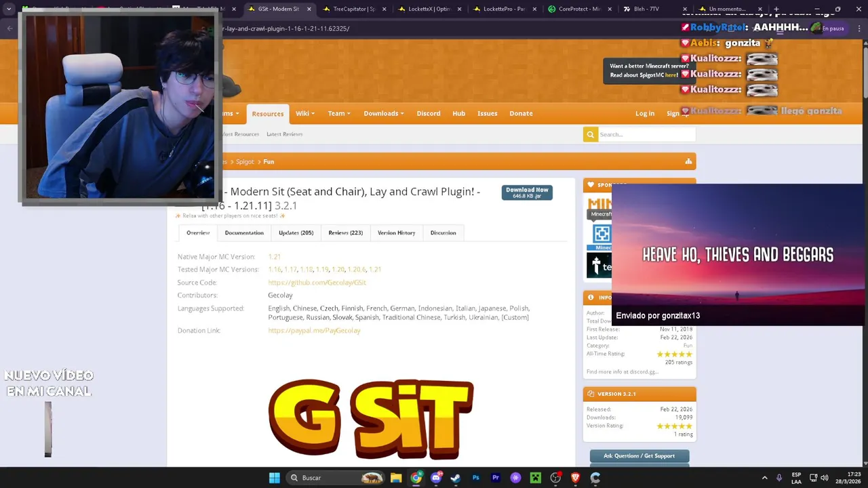Viewport: 868px width, 488px height.
Task: Switch to the LockettePro browser tab
Action: click(504, 9)
